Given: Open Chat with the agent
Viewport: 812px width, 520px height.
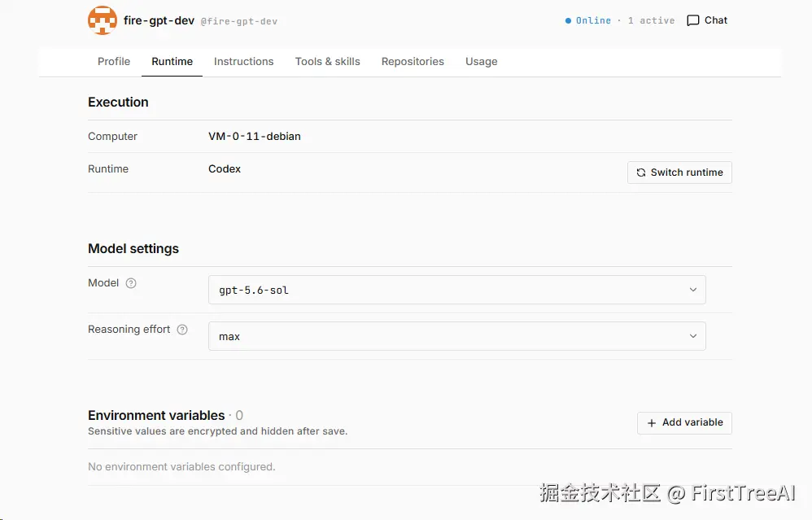Looking at the screenshot, I should pyautogui.click(x=707, y=20).
